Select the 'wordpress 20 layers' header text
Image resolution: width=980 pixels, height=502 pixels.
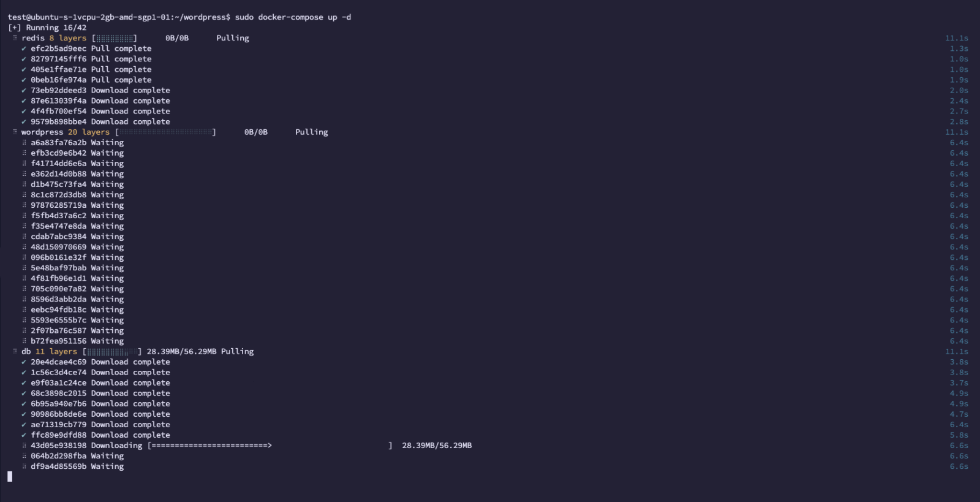point(66,132)
